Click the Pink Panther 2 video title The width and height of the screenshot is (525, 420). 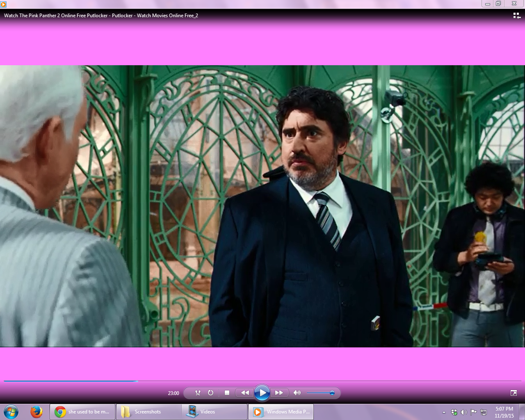coord(101,16)
